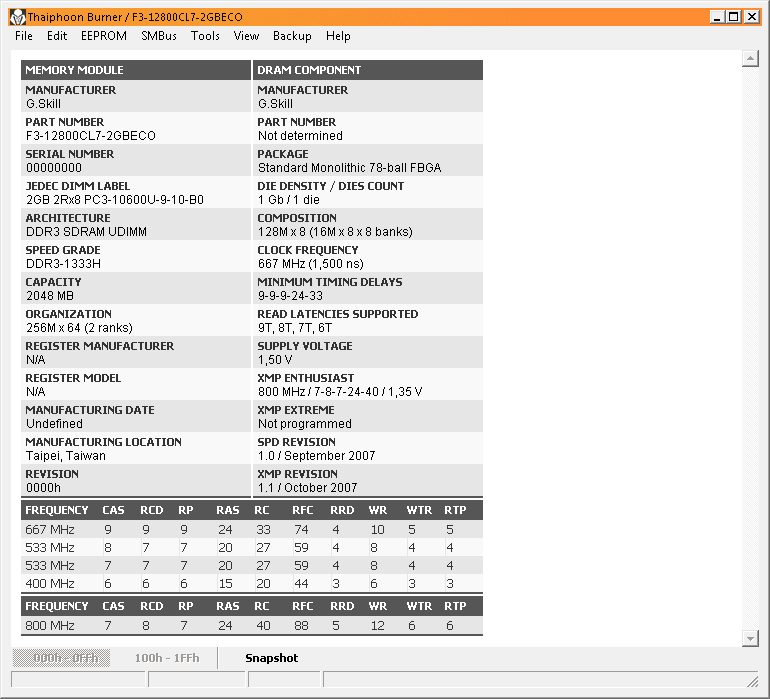The image size is (770, 699).
Task: Click the MEMORY MODULE header
Action: tap(136, 70)
